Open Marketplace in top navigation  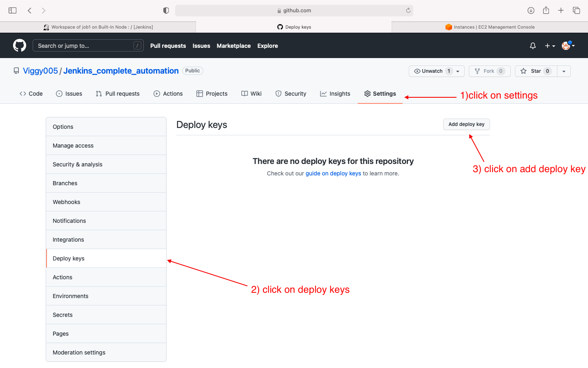(234, 46)
